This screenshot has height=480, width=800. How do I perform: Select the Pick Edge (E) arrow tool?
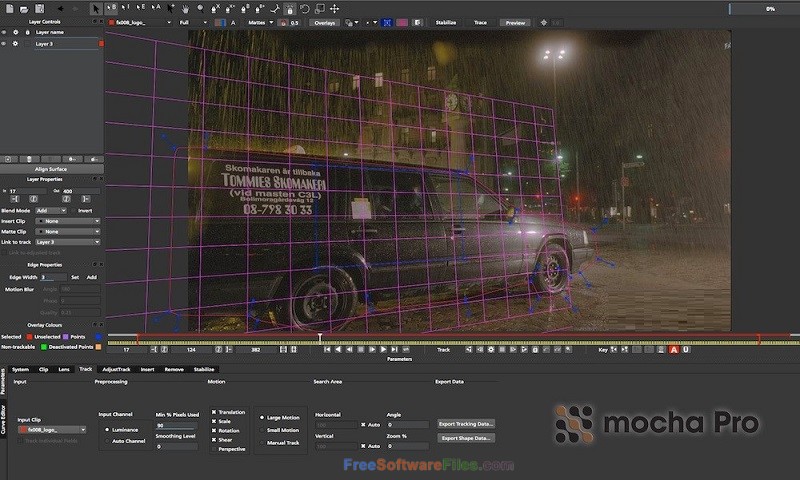click(141, 9)
